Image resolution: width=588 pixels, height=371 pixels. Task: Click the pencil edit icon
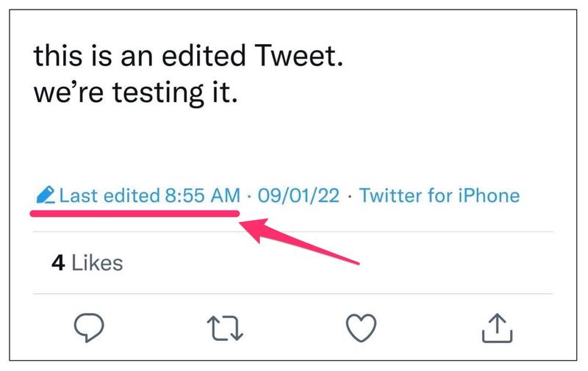coord(44,195)
